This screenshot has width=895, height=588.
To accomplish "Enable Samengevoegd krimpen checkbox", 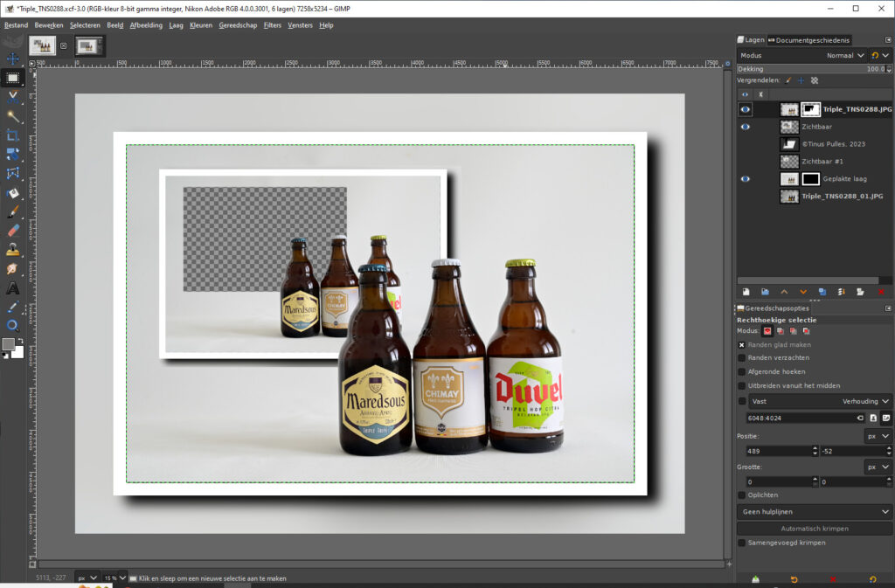I will click(741, 543).
